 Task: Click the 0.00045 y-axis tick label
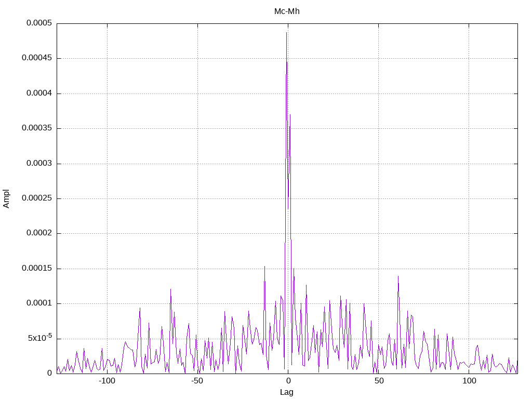tap(37, 58)
